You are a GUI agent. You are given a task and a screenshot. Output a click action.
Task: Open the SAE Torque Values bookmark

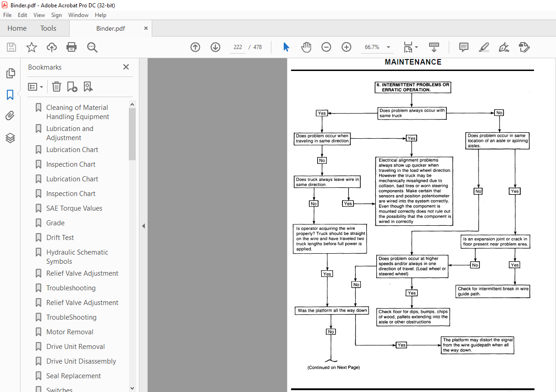tap(74, 208)
